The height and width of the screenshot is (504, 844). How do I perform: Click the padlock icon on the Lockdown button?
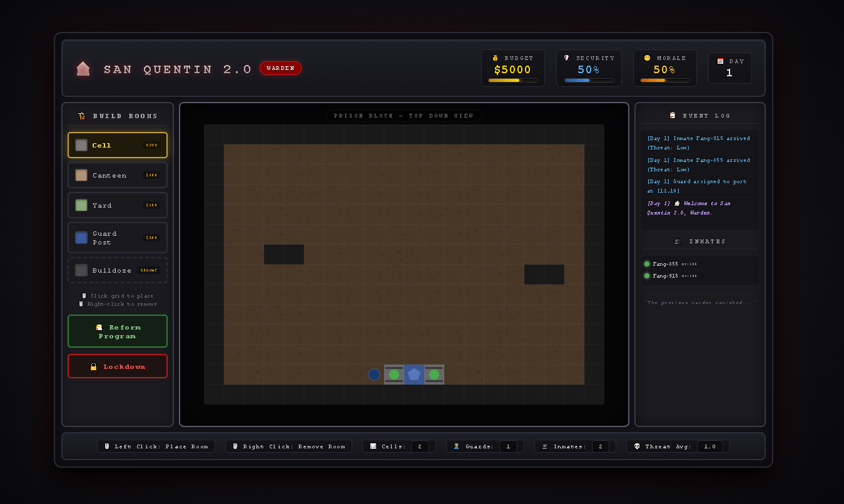click(94, 367)
